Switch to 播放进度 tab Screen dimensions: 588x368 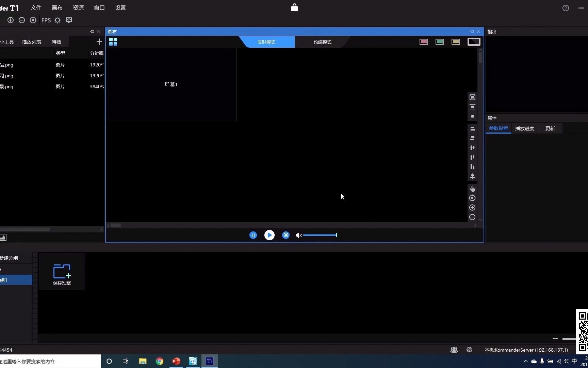tap(525, 128)
